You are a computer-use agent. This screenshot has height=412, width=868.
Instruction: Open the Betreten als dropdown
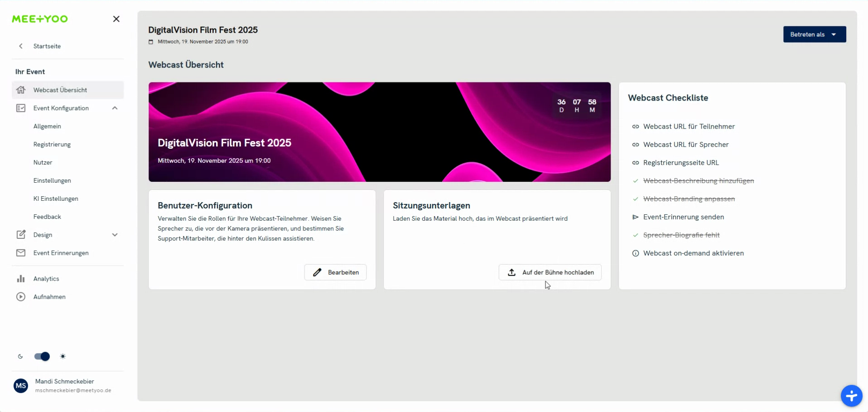coord(814,34)
